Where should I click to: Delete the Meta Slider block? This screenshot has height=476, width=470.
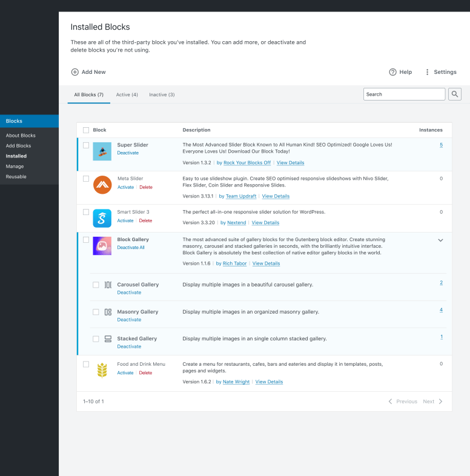click(146, 187)
